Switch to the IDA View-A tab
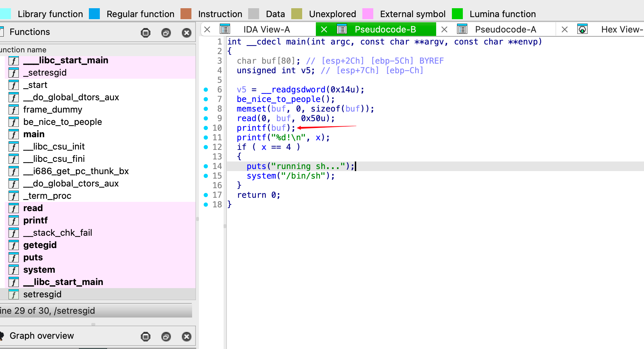 click(x=266, y=29)
